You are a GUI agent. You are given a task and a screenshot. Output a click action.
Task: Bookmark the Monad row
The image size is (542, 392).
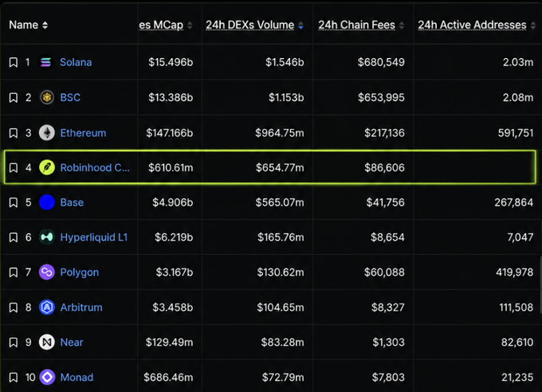[x=14, y=378]
